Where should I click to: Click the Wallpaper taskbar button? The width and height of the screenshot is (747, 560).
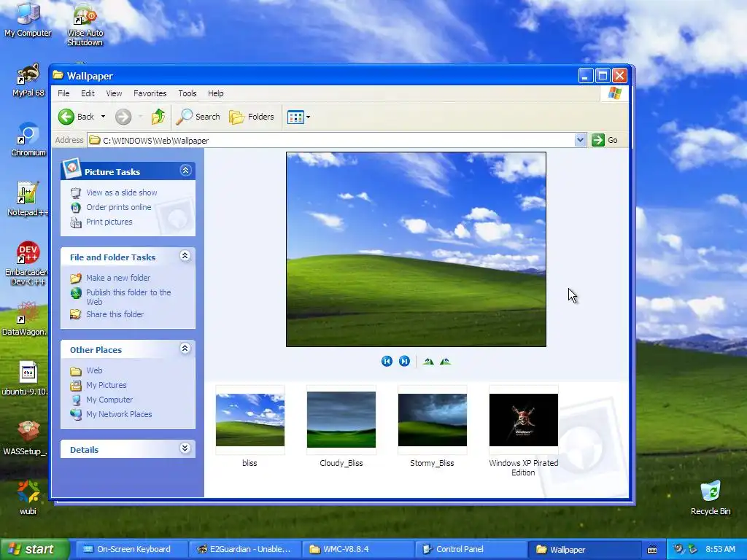[x=585, y=549]
